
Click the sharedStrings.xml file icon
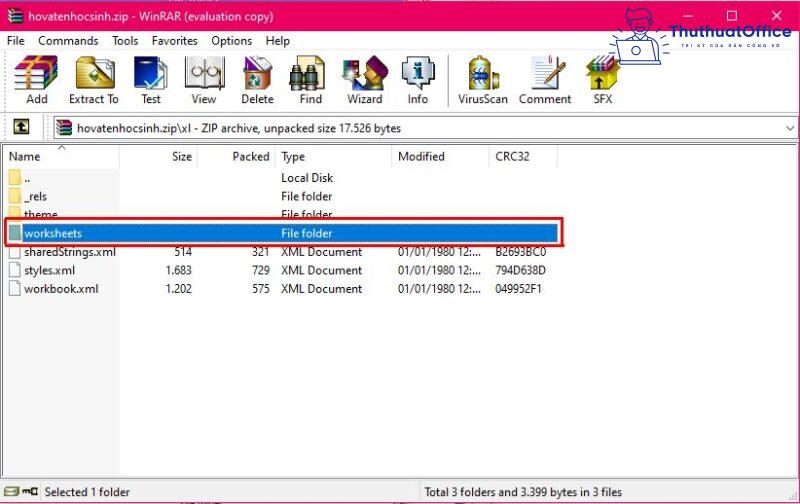click(x=15, y=252)
